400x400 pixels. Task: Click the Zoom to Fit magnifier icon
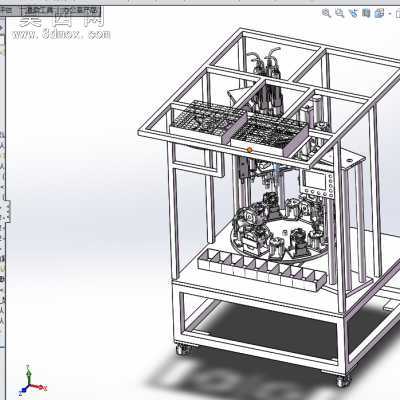coord(326,13)
